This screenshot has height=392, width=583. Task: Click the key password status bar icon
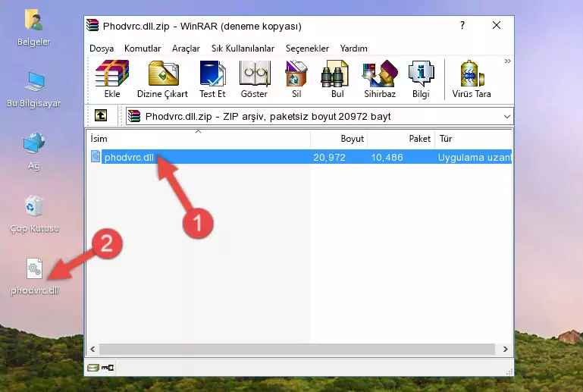(x=108, y=368)
